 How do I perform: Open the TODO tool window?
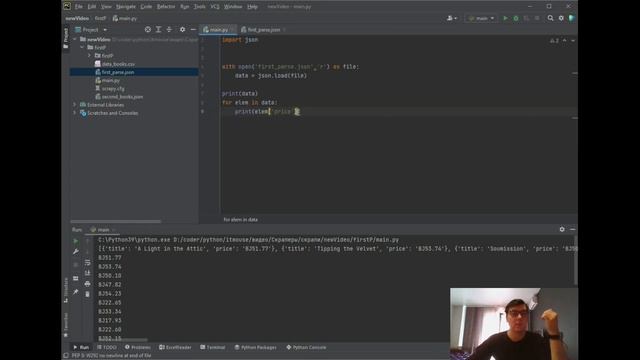point(107,347)
